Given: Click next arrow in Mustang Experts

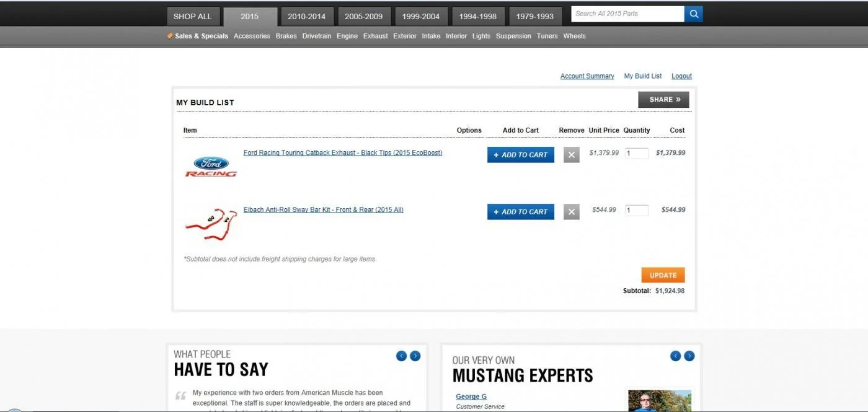Looking at the screenshot, I should pos(689,356).
